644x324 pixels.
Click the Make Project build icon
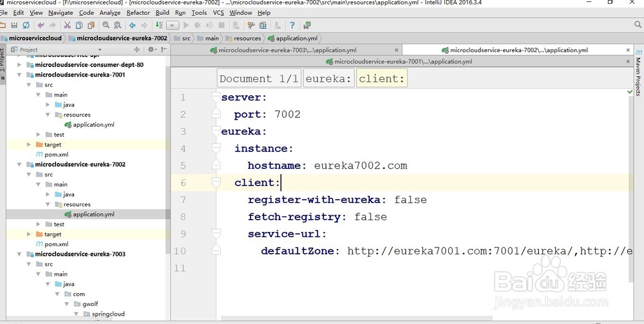tap(159, 26)
